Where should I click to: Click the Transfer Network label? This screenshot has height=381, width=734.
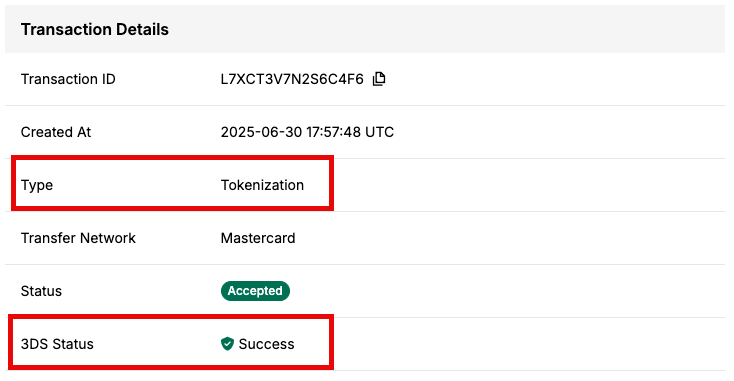click(78, 238)
